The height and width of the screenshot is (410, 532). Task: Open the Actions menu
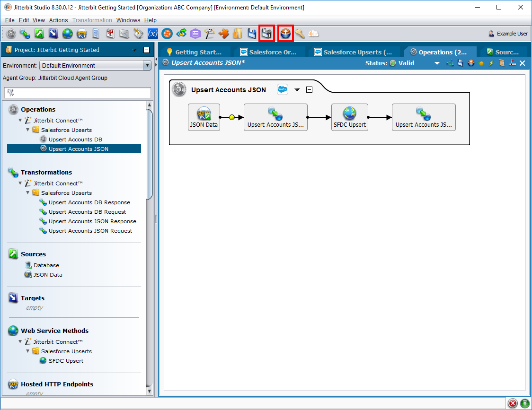[x=58, y=20]
